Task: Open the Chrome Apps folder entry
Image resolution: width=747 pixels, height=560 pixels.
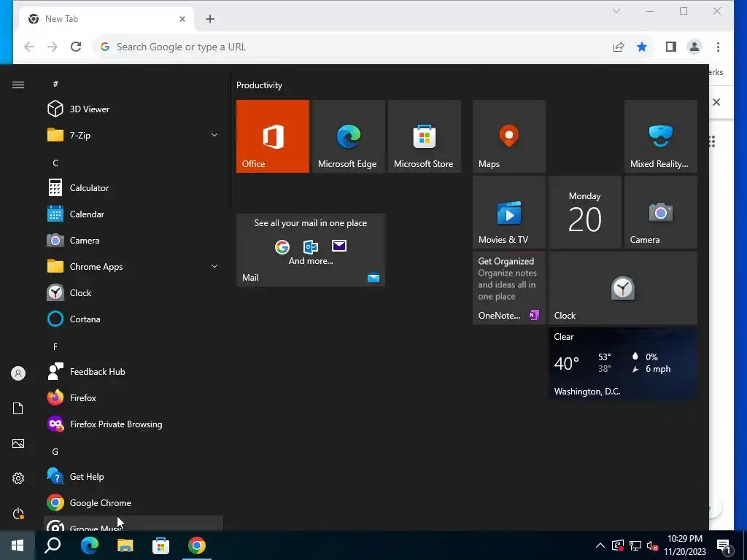Action: (x=133, y=267)
